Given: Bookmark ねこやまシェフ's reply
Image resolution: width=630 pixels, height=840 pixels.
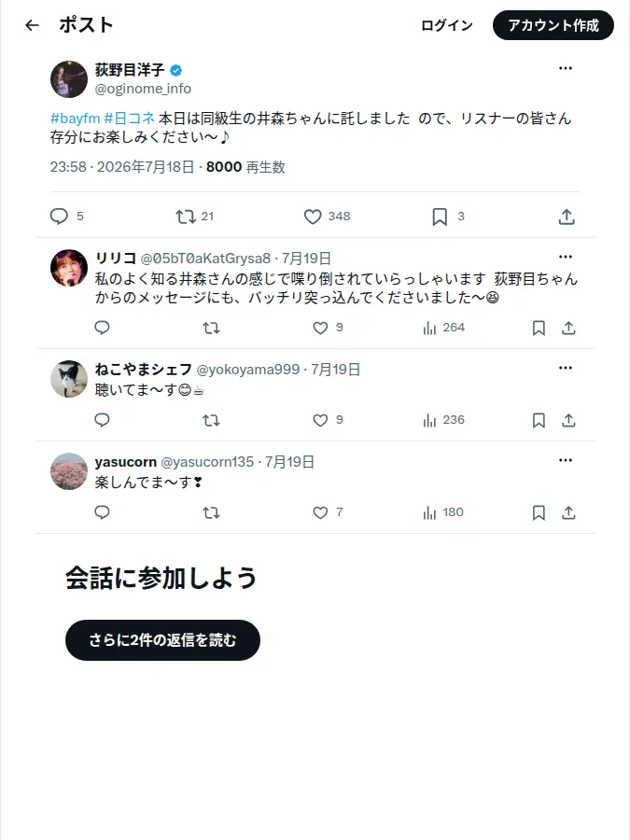Looking at the screenshot, I should 539,421.
